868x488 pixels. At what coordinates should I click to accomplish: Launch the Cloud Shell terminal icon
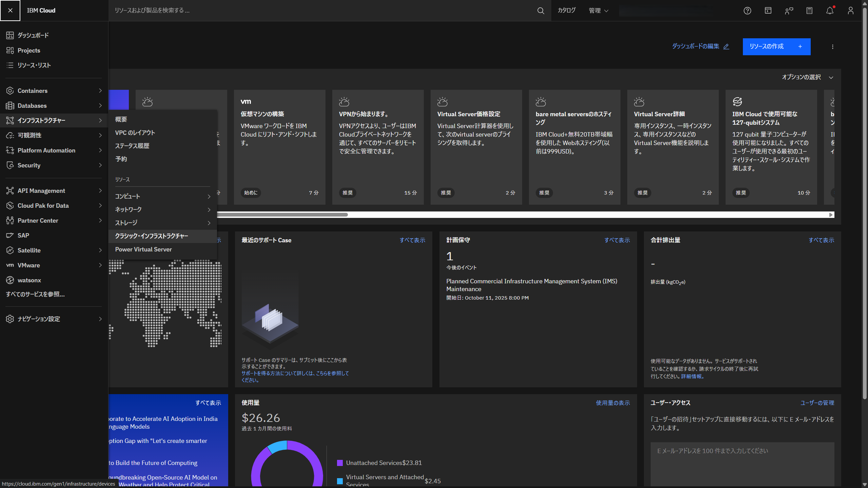coord(768,11)
